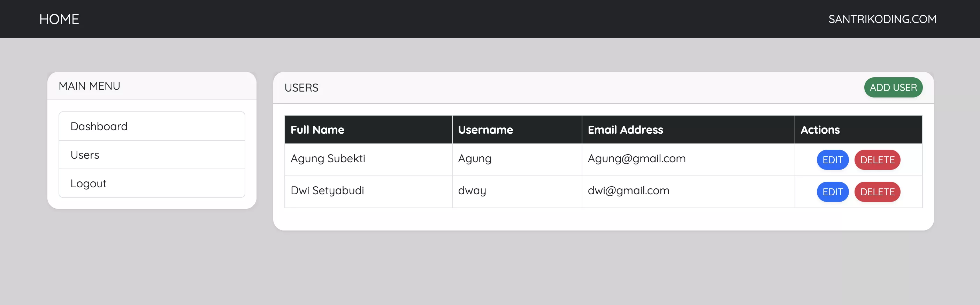Screen dimensions: 980x305
Task: Delete the Dwi Setyabudi user
Action: coord(877,192)
